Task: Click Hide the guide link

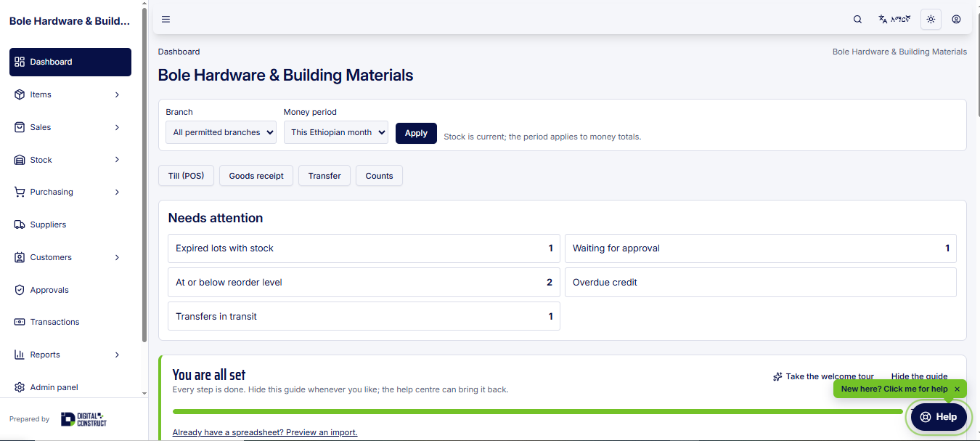Action: (919, 376)
